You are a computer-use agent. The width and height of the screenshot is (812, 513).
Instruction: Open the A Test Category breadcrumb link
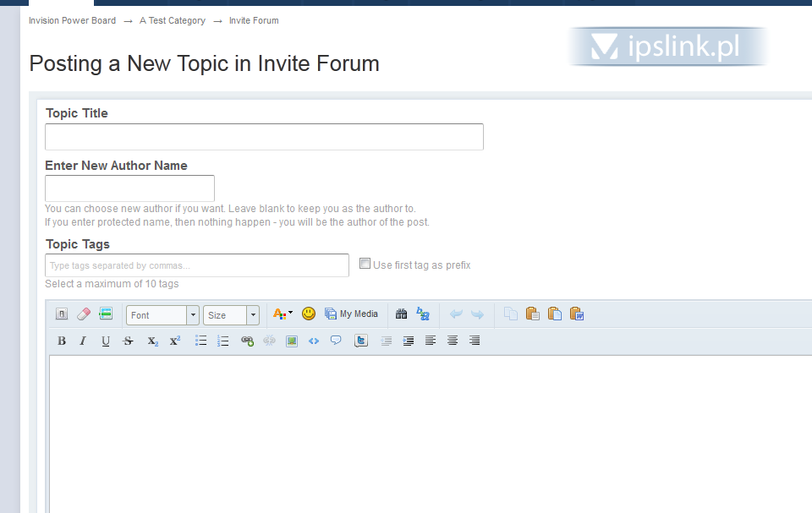click(x=173, y=20)
